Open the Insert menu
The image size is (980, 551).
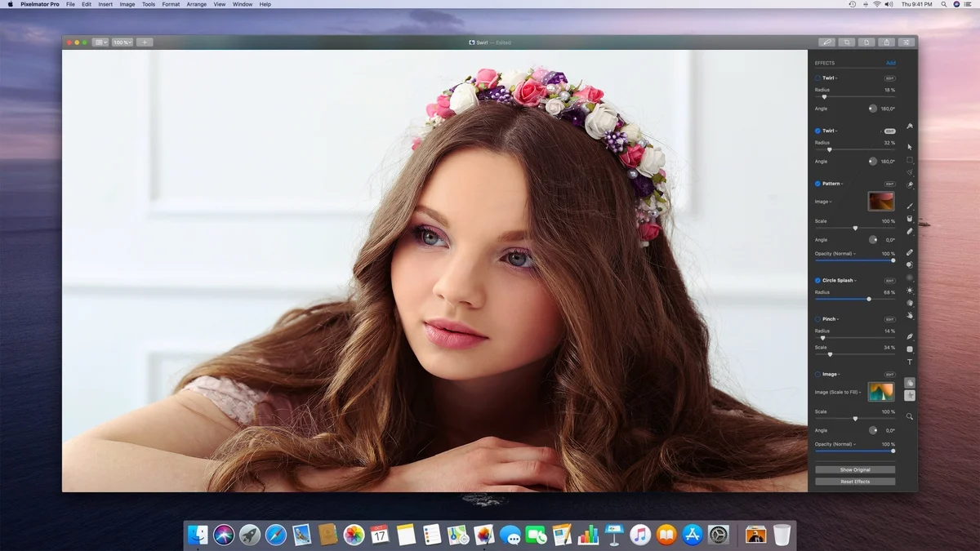[x=105, y=4]
